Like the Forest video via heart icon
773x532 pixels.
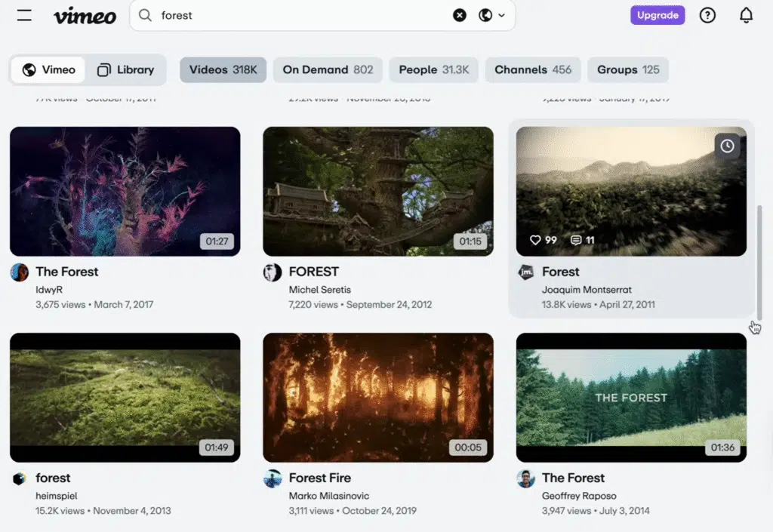point(537,240)
